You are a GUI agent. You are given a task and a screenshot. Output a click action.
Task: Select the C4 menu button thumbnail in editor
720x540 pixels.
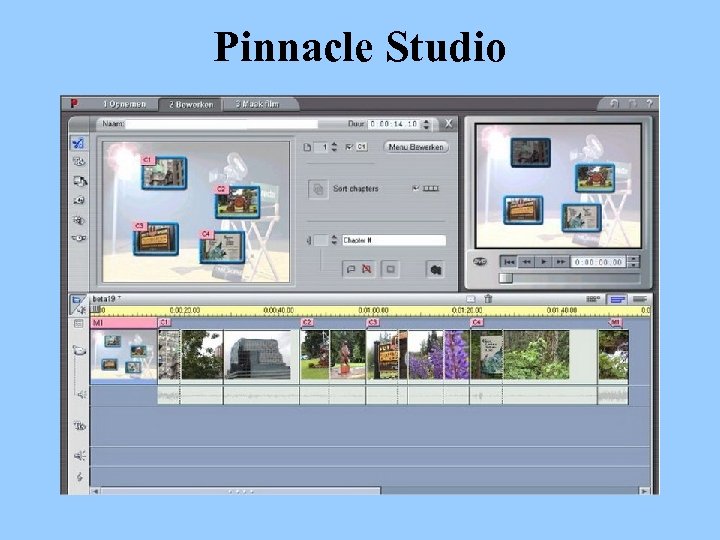(222, 247)
